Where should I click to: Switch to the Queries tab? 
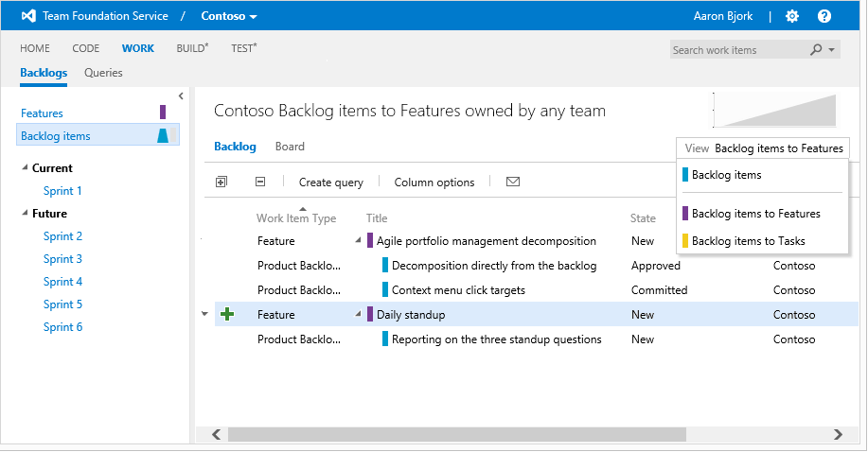point(103,73)
